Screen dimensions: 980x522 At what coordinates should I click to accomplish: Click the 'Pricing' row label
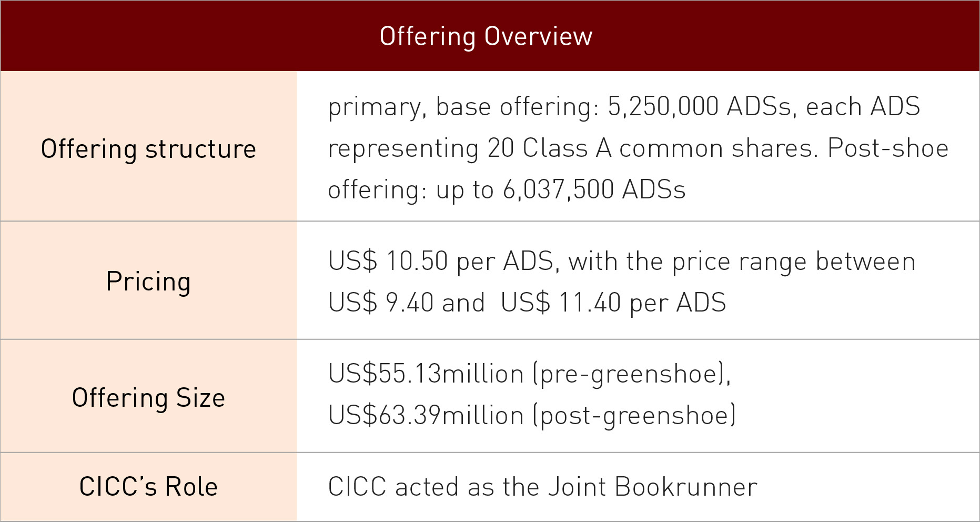(x=148, y=281)
